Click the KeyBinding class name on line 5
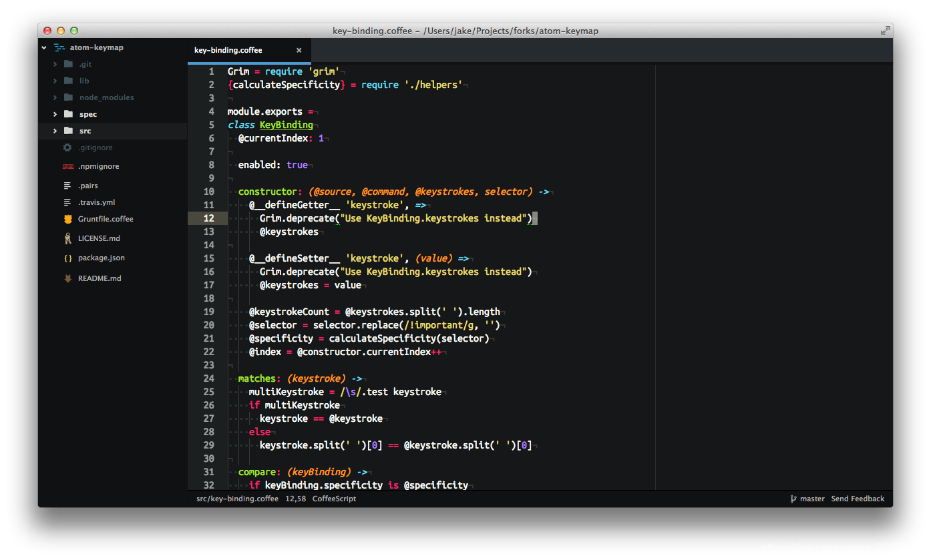Image resolution: width=931 pixels, height=560 pixels. pyautogui.click(x=287, y=125)
